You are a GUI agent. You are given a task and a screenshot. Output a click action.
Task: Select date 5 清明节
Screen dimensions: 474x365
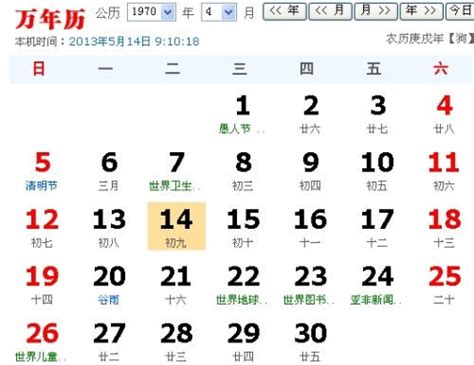point(42,171)
